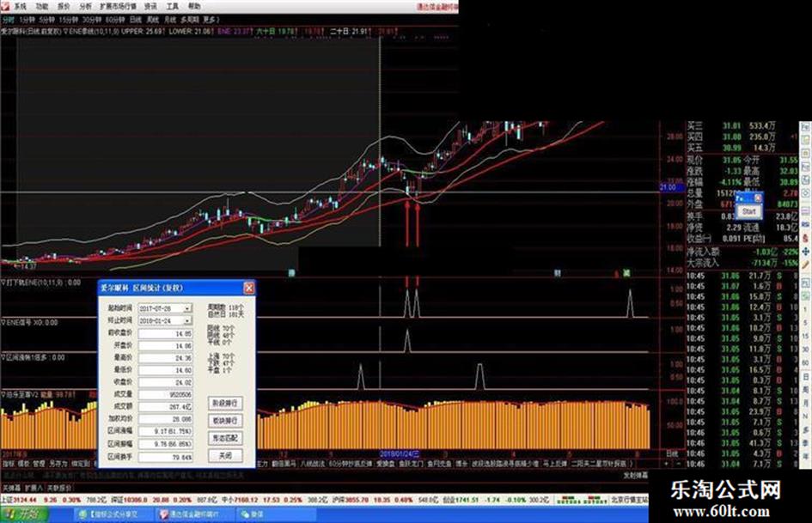The image size is (812, 523).
Task: Click the 关闭 button in dialog
Action: pos(225,456)
